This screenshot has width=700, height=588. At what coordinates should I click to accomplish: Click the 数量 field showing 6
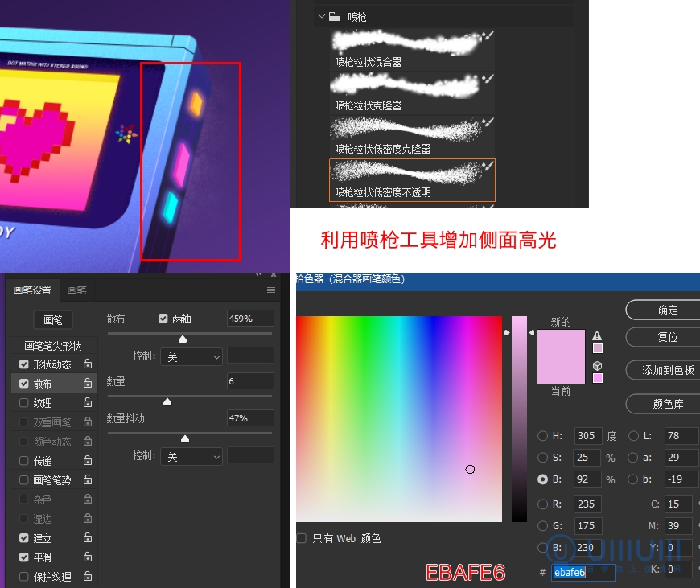250,381
